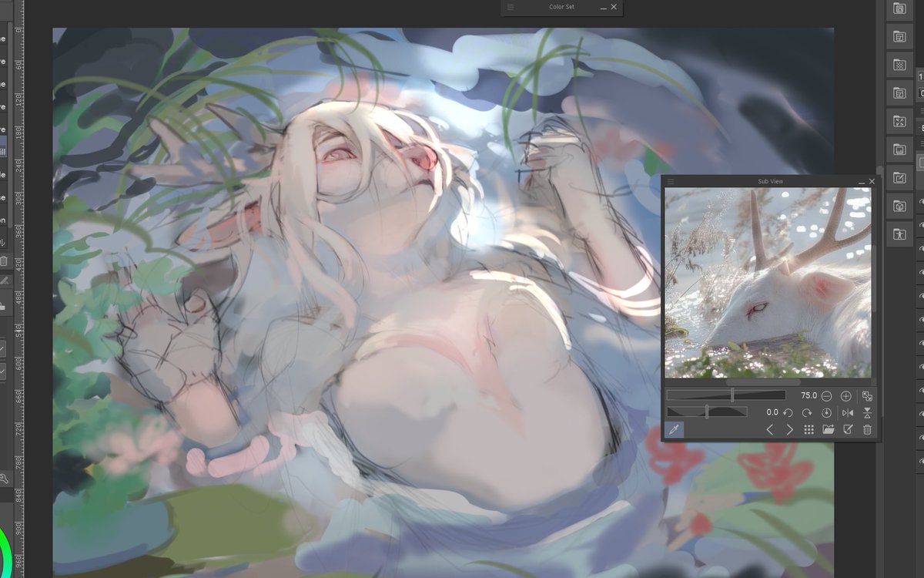924x578 pixels.
Task: Click the Sub View horizontal scrollbar
Action: [763, 382]
